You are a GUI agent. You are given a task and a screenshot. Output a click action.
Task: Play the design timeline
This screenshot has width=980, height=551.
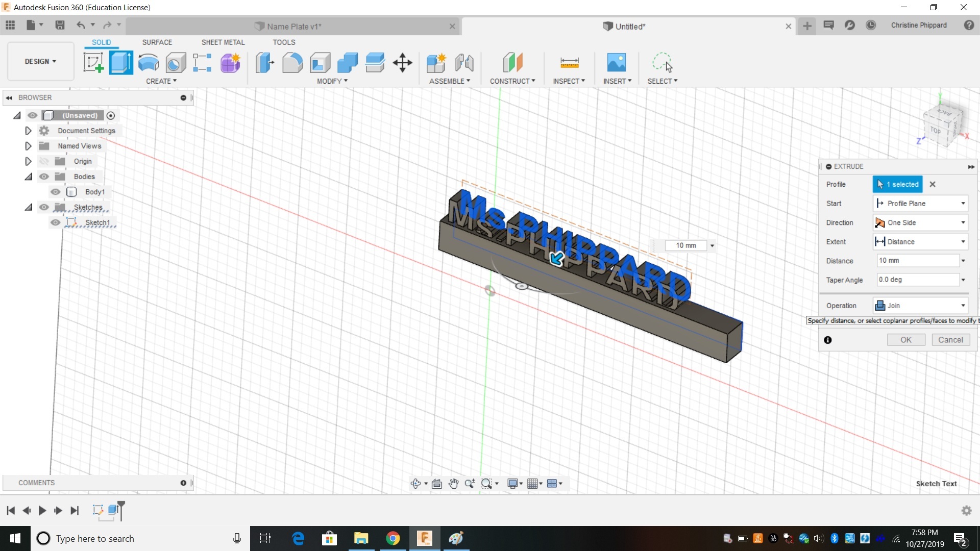[x=42, y=510]
